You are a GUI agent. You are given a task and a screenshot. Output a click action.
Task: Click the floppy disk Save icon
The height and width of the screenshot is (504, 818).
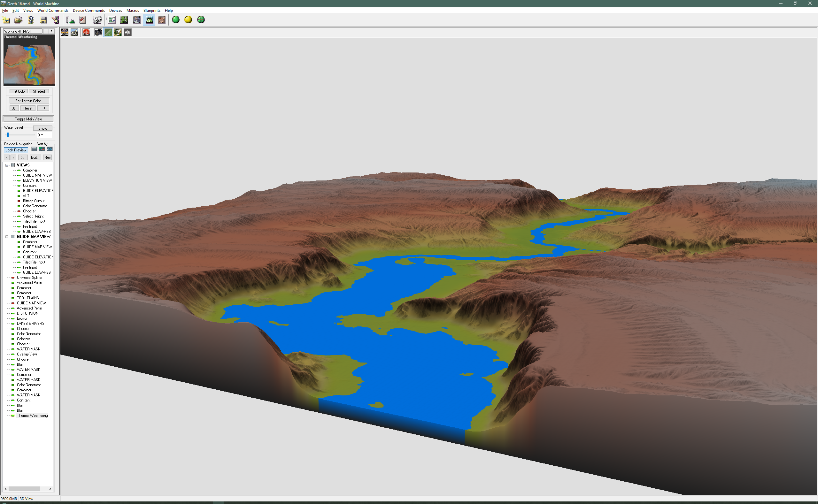[43, 20]
